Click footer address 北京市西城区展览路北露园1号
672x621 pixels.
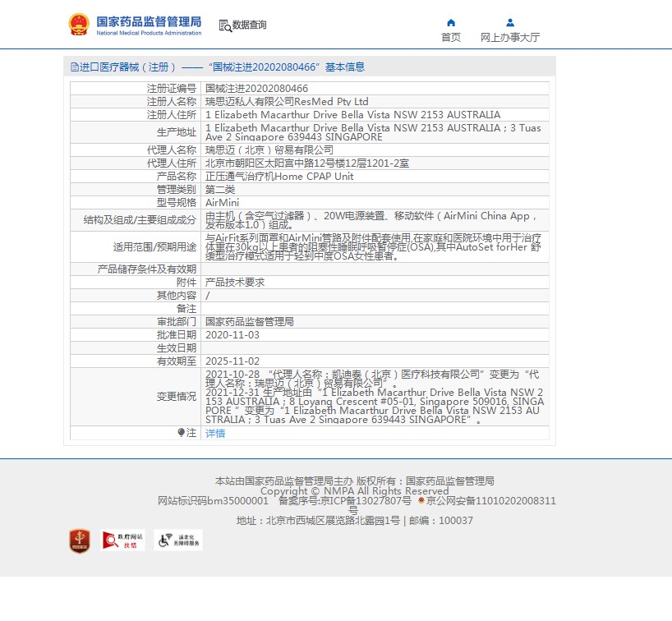pyautogui.click(x=333, y=521)
